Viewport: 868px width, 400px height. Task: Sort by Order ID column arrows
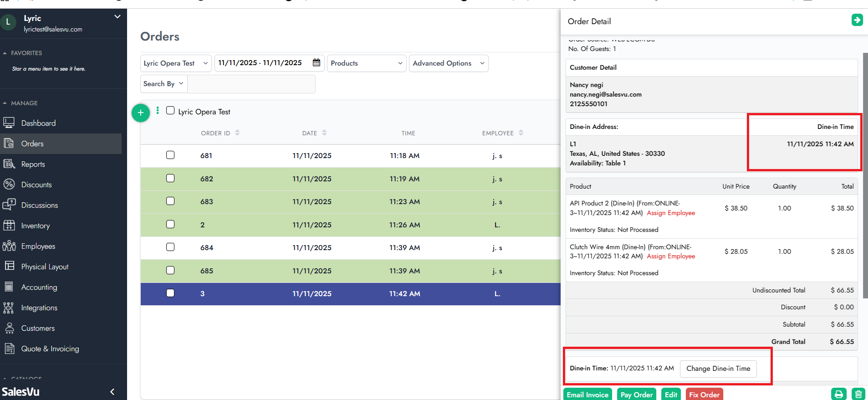click(237, 133)
